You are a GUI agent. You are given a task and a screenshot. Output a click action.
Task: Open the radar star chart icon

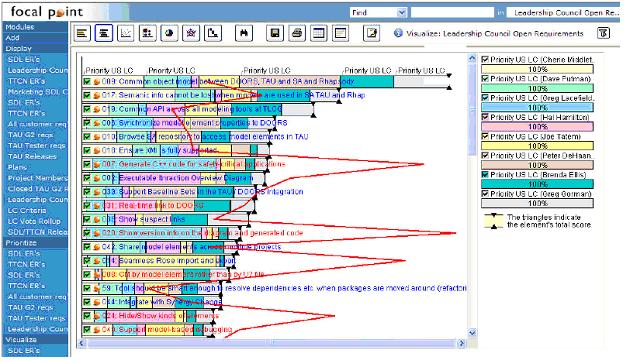pos(191,33)
